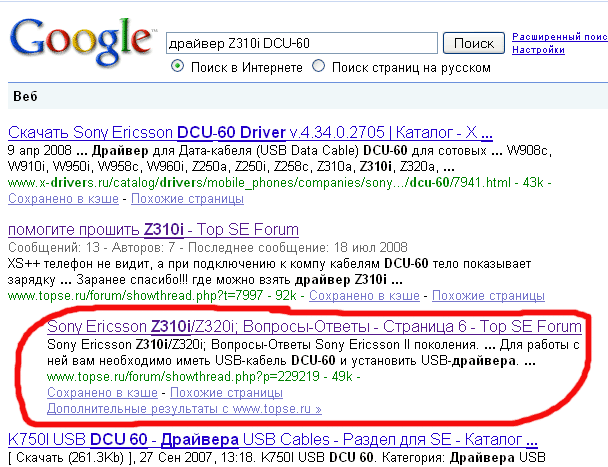Open Похожие страницы for showthread p=229219
Screen dimensions: 608x467
(226, 393)
